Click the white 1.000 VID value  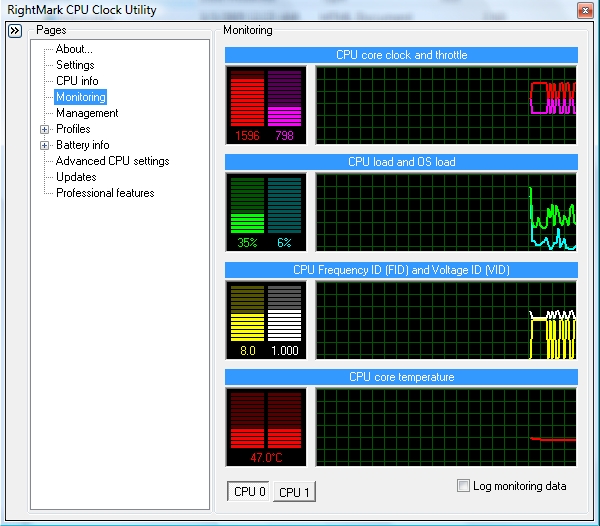point(285,350)
